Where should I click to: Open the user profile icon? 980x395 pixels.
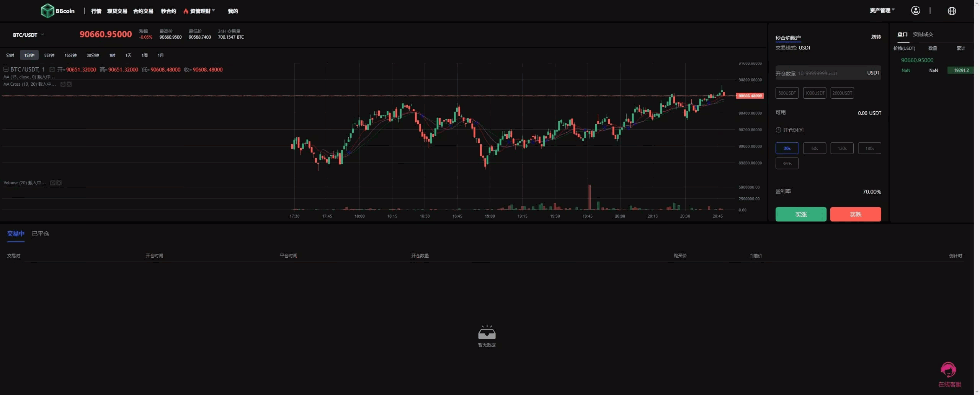tap(915, 11)
